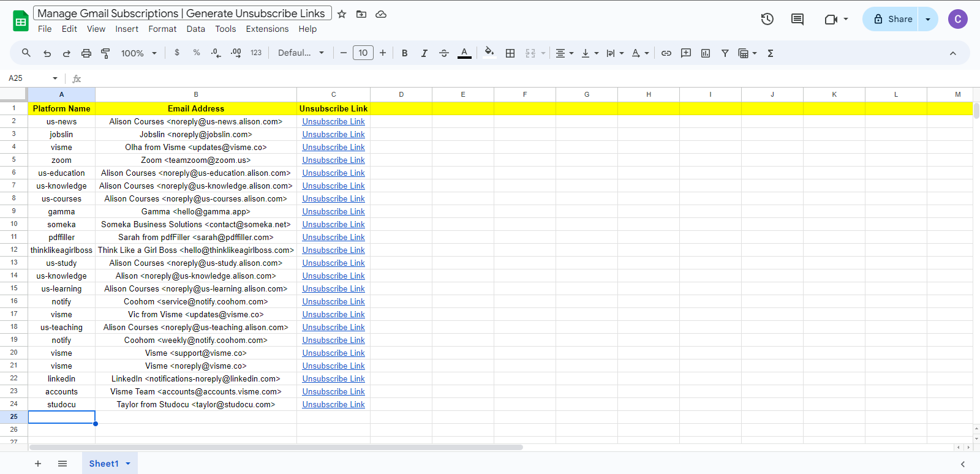This screenshot has height=474, width=980.
Task: Open the functions sigma menu
Action: [771, 53]
